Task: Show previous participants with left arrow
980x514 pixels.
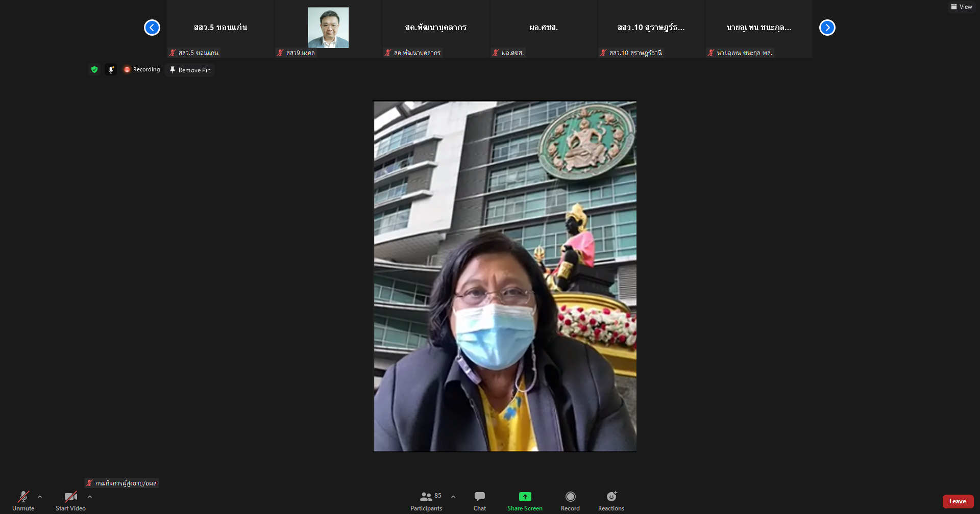Action: (x=152, y=28)
